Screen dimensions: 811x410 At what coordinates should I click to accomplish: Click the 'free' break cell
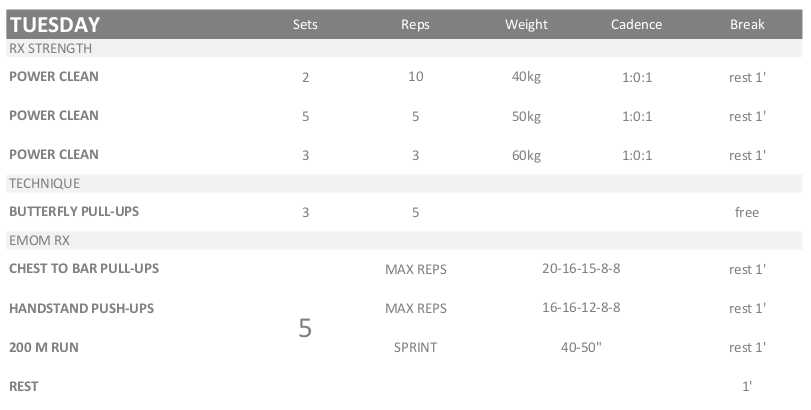coord(746,213)
